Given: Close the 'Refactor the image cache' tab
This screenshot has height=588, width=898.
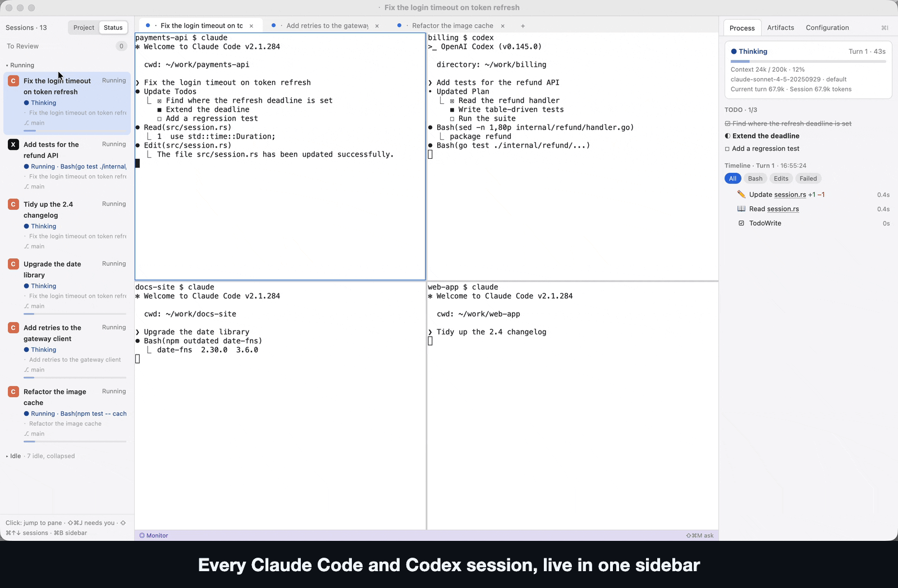Looking at the screenshot, I should pos(503,26).
